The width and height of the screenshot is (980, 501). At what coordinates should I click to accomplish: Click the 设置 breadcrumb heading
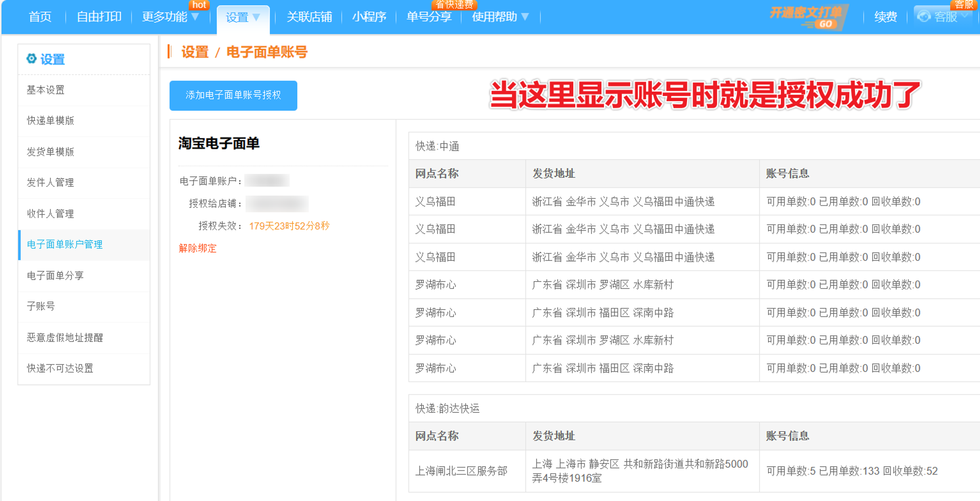195,52
